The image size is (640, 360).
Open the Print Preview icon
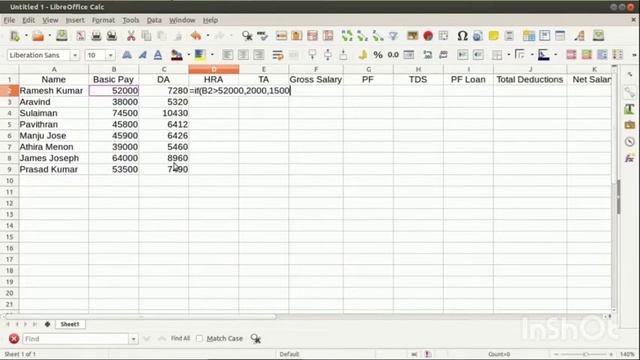click(x=111, y=36)
